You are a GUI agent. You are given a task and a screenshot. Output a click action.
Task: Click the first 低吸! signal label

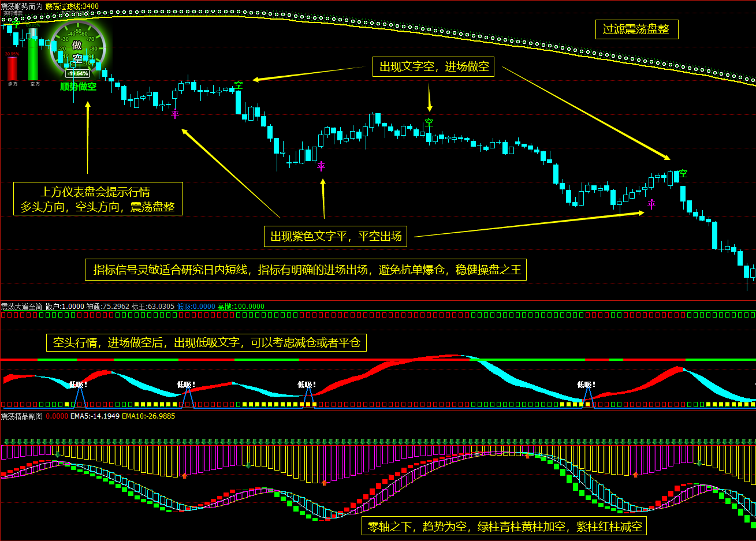(78, 384)
